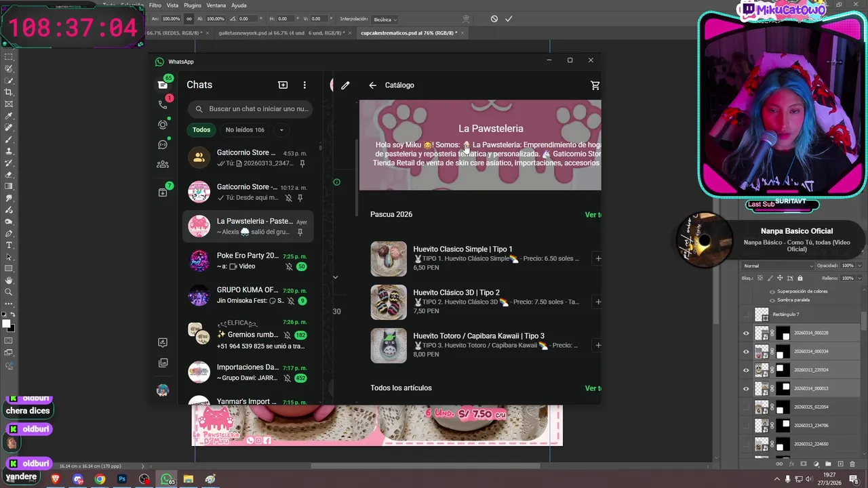
Task: Open the Ventana menu
Action: pos(216,5)
